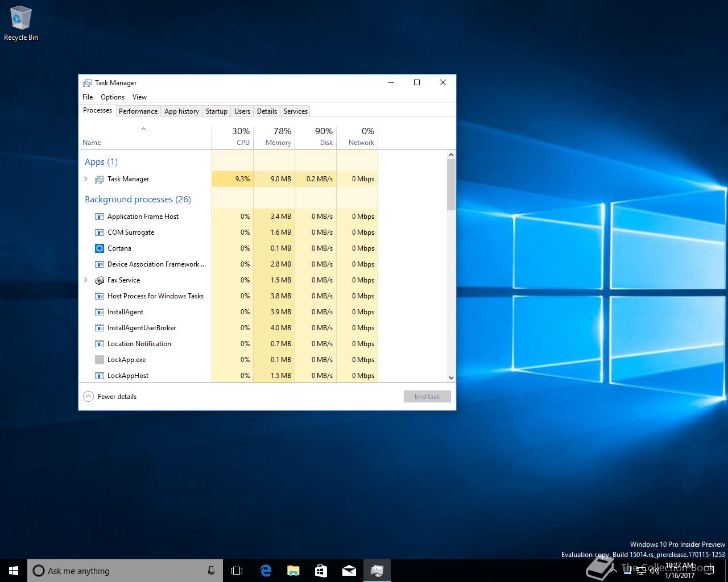728x582 pixels.
Task: Open the Options menu
Action: point(113,97)
